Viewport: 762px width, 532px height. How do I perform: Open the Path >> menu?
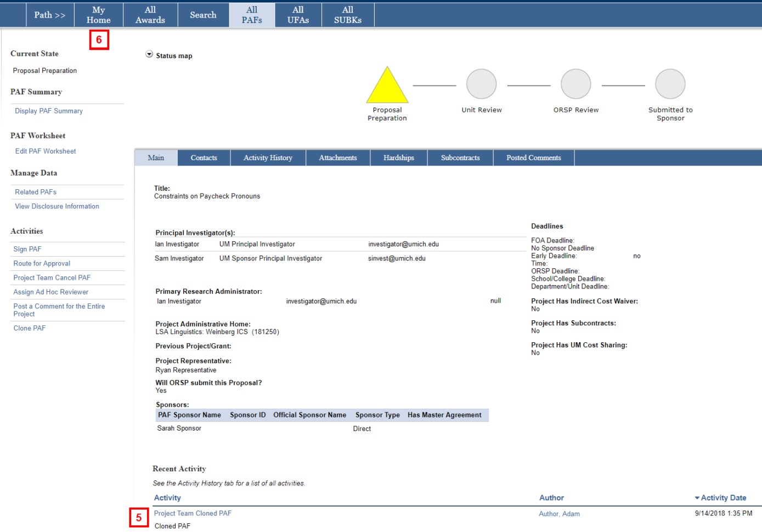point(50,15)
